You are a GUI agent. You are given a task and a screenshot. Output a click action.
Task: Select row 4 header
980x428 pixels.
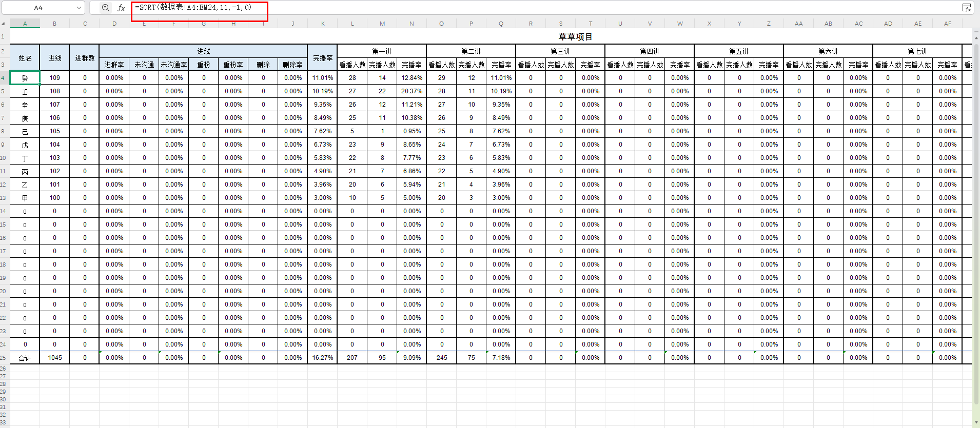[x=4, y=78]
